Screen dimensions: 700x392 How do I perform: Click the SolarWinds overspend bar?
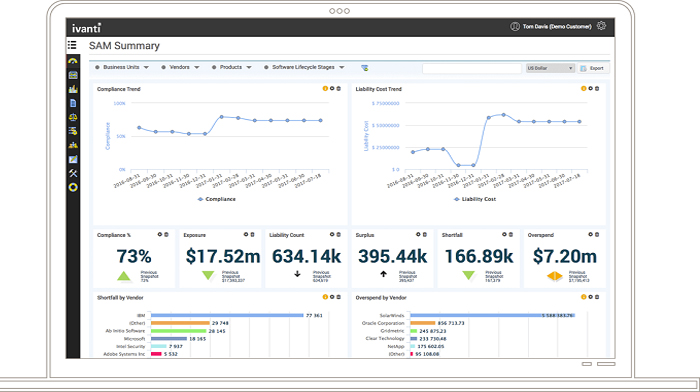click(x=492, y=315)
